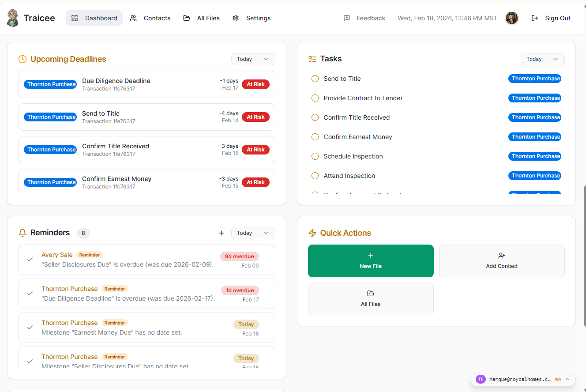Click the bell icon beside Reminders

23,233
